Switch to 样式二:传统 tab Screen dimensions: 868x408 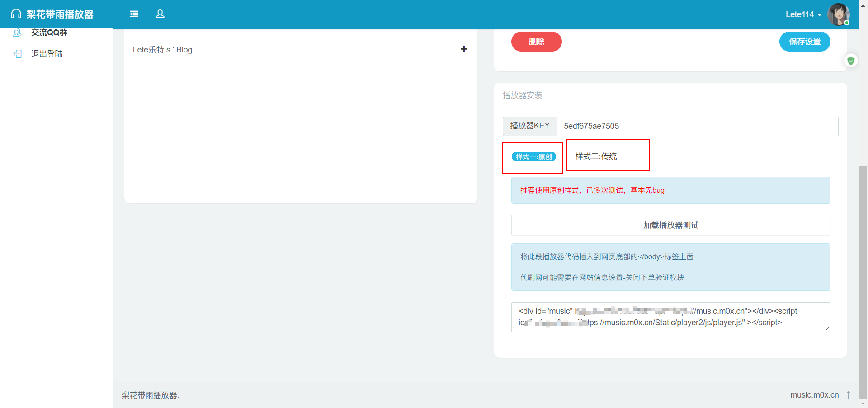(596, 157)
